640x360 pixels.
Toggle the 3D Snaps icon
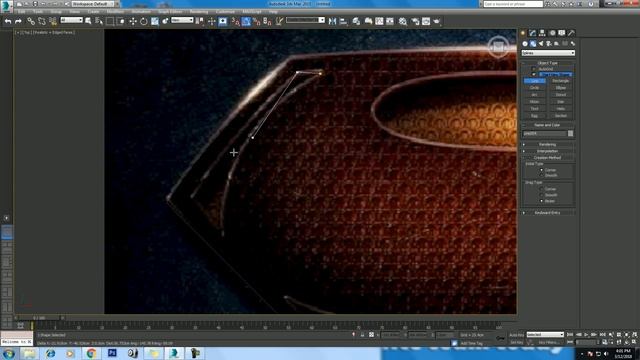pos(235,21)
